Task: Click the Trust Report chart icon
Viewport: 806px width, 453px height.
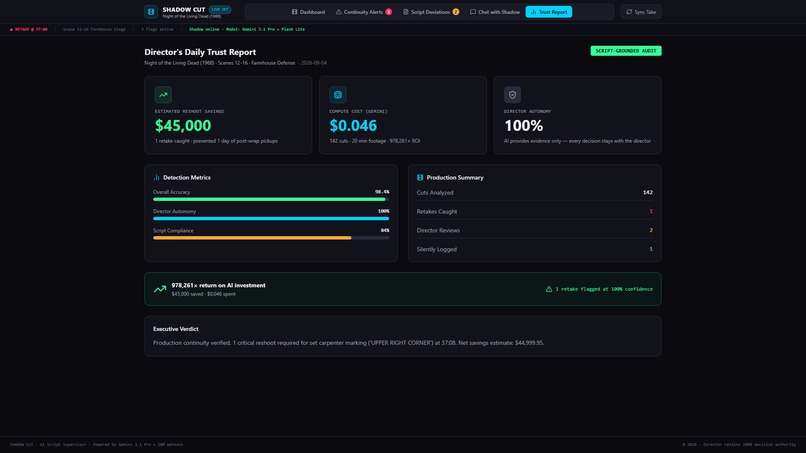Action: click(534, 12)
